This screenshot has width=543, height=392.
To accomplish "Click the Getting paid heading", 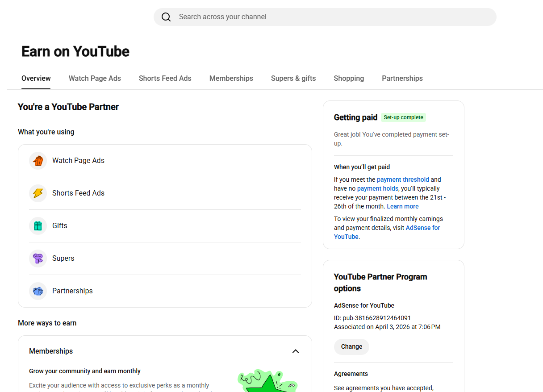I will tap(355, 117).
